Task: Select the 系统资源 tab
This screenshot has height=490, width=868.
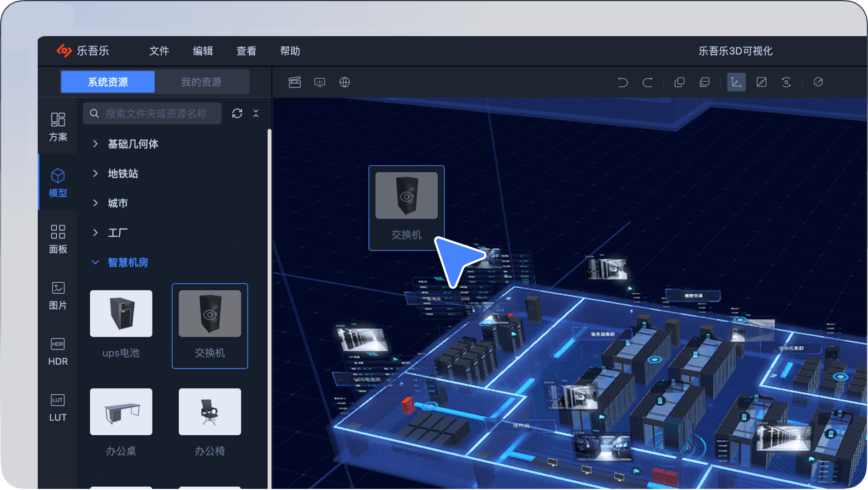Action: (x=108, y=82)
